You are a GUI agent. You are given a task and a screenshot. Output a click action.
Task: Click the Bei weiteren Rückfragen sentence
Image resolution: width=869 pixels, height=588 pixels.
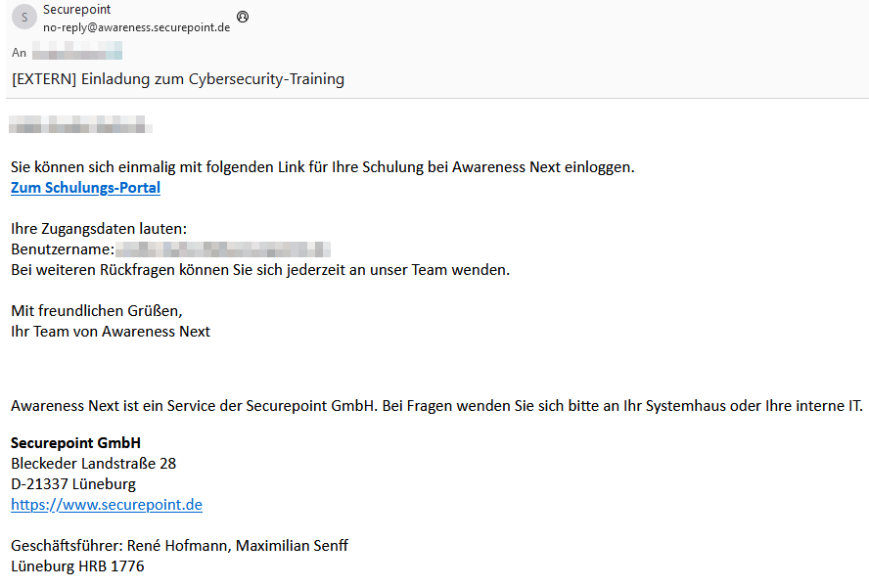pos(260,269)
